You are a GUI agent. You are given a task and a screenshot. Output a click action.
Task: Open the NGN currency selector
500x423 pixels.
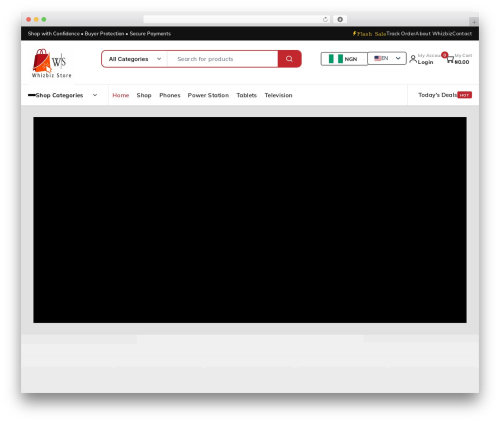344,59
